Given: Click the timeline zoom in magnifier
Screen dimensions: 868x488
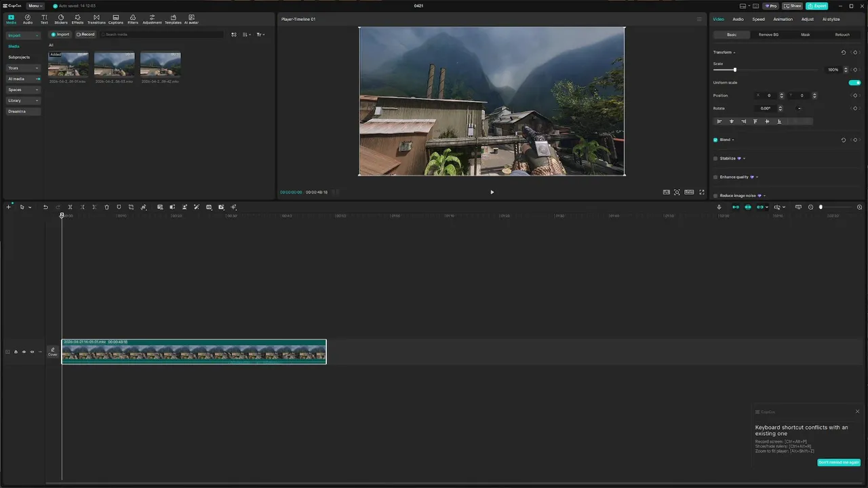Looking at the screenshot, I should coord(860,207).
